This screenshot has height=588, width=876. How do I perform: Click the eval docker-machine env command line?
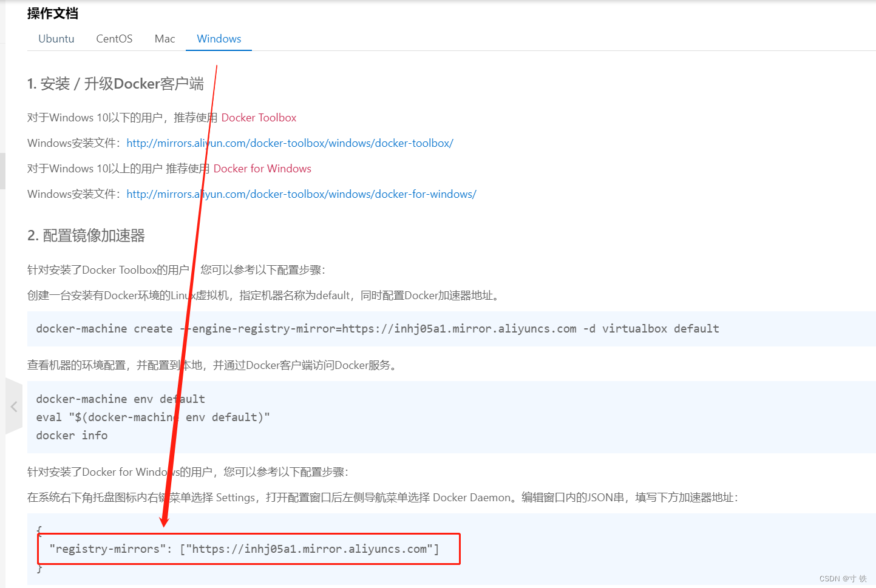(x=152, y=417)
